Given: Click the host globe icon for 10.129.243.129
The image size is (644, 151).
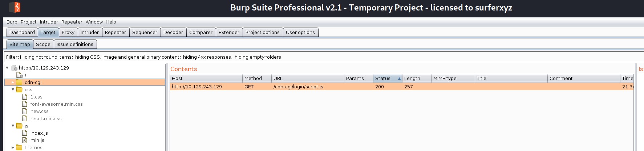Looking at the screenshot, I should [x=15, y=68].
